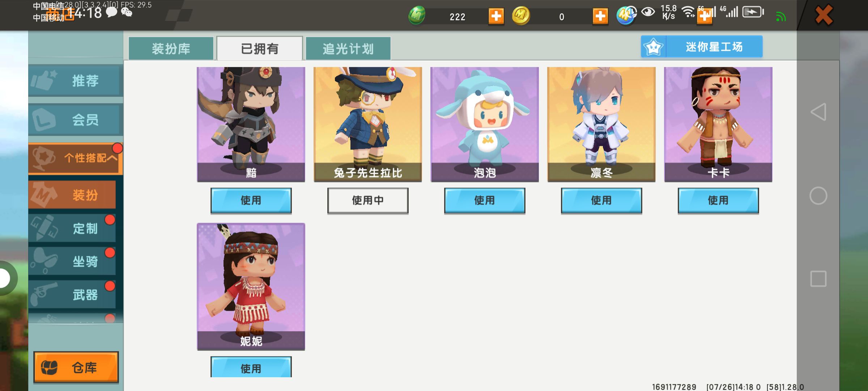Select the 兔子先生拉比 skin card
Screen dimensions: 868x391
point(368,124)
